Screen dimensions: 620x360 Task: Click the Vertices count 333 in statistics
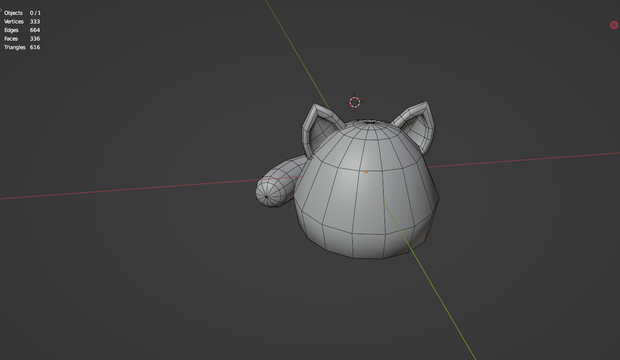click(35, 22)
